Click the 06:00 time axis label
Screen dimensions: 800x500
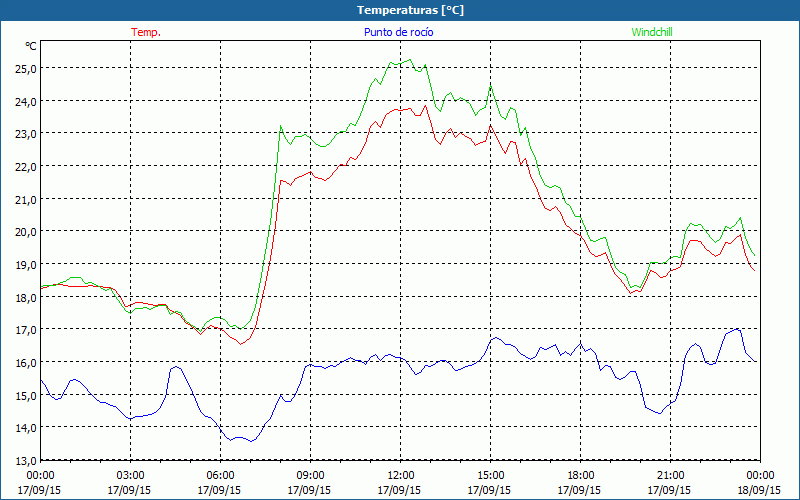pos(220,476)
